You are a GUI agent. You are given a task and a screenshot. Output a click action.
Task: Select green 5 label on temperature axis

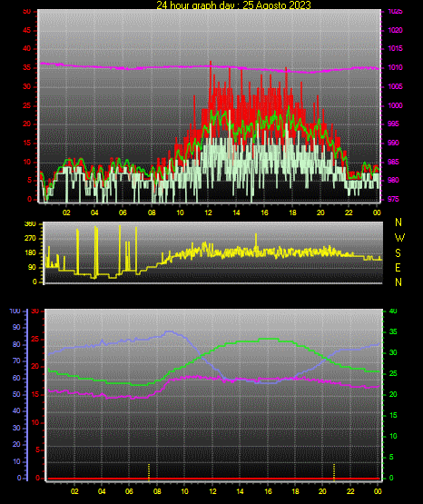tap(391, 457)
